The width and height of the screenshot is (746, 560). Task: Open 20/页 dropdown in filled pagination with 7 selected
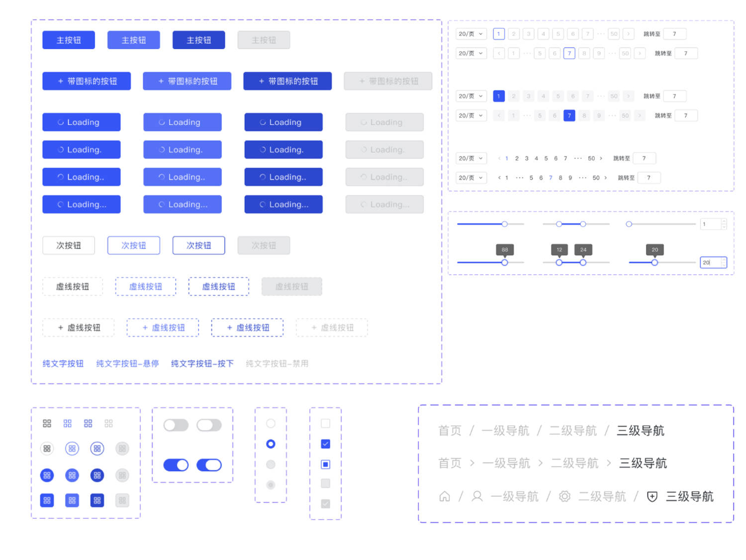pyautogui.click(x=470, y=115)
